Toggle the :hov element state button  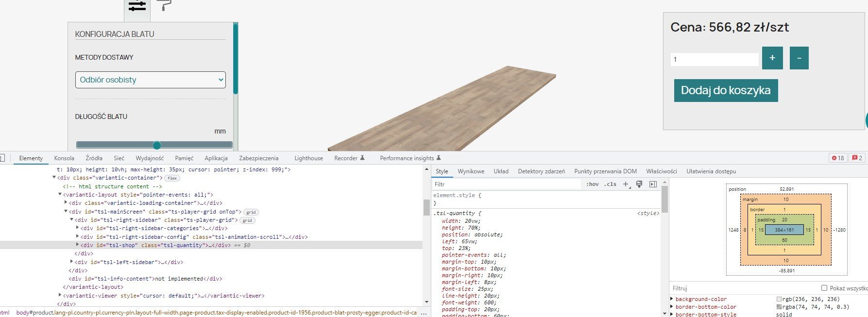593,184
